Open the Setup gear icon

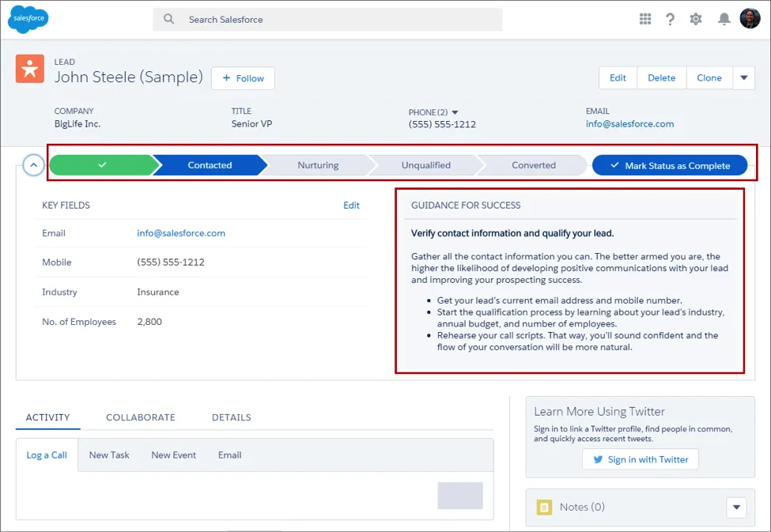tap(696, 19)
